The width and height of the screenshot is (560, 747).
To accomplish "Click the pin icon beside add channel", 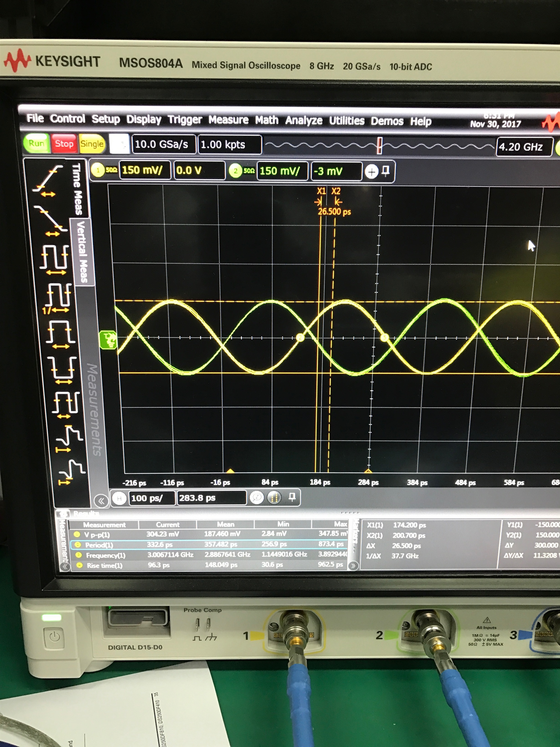I will click(x=385, y=171).
